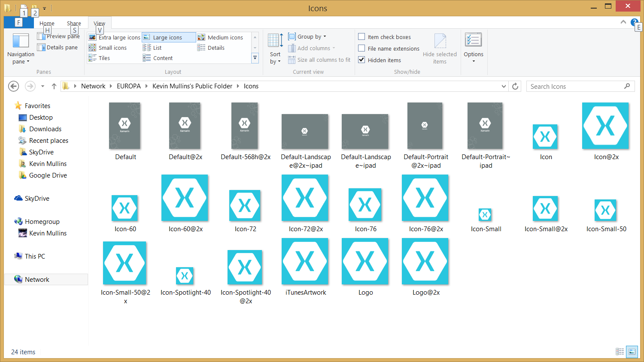This screenshot has width=644, height=362.
Task: Click the Sort by icon
Action: [275, 40]
